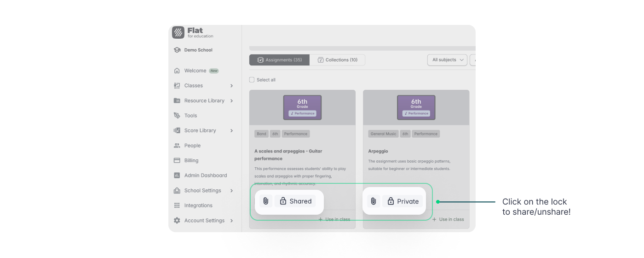The image size is (644, 258).
Task: Click the General Music tag
Action: (384, 134)
